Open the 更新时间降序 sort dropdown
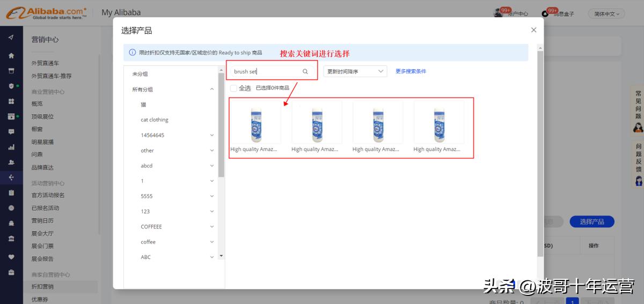 pos(355,71)
